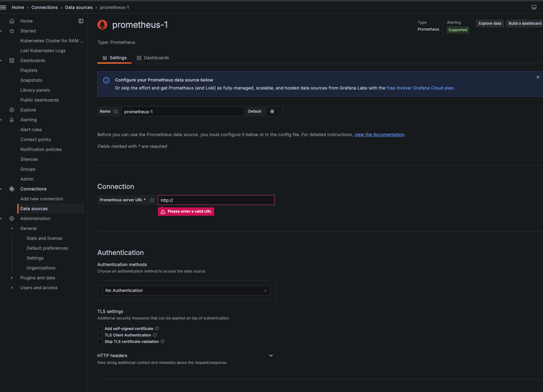543x392 pixels.
Task: Open Silences in sidebar
Action: (x=29, y=159)
